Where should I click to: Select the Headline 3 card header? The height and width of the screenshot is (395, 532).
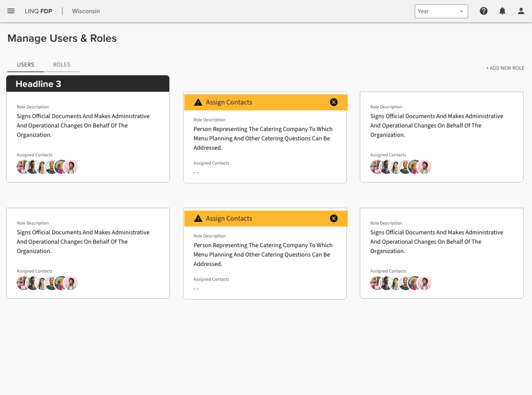88,84
